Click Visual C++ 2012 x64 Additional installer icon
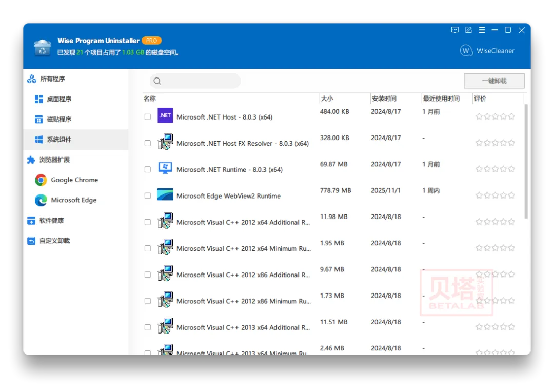 [165, 221]
